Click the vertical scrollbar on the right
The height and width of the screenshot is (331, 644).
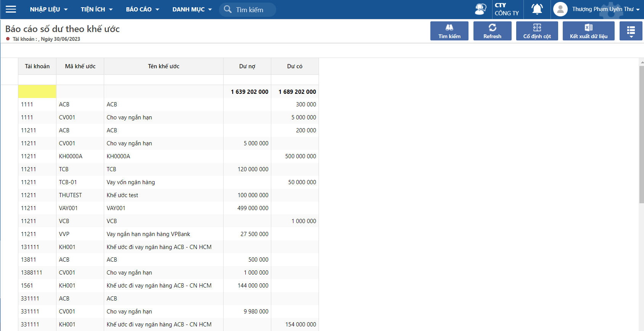pos(641,133)
